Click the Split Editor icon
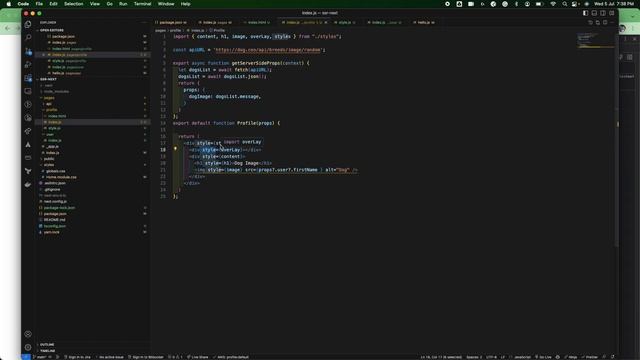The image size is (640, 360). click(605, 22)
